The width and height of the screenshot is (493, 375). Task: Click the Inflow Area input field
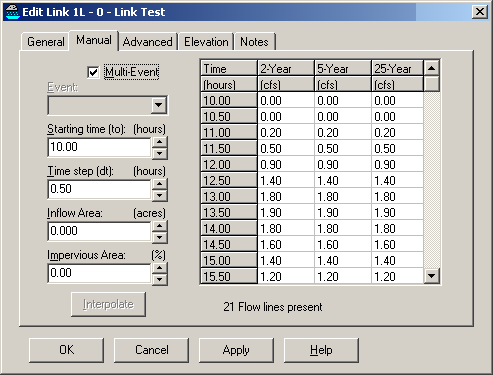pos(100,231)
